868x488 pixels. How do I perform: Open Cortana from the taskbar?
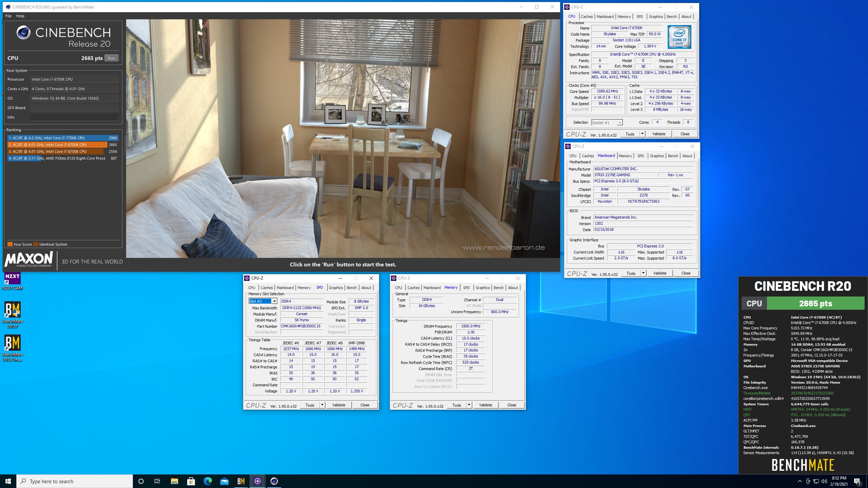click(141, 481)
